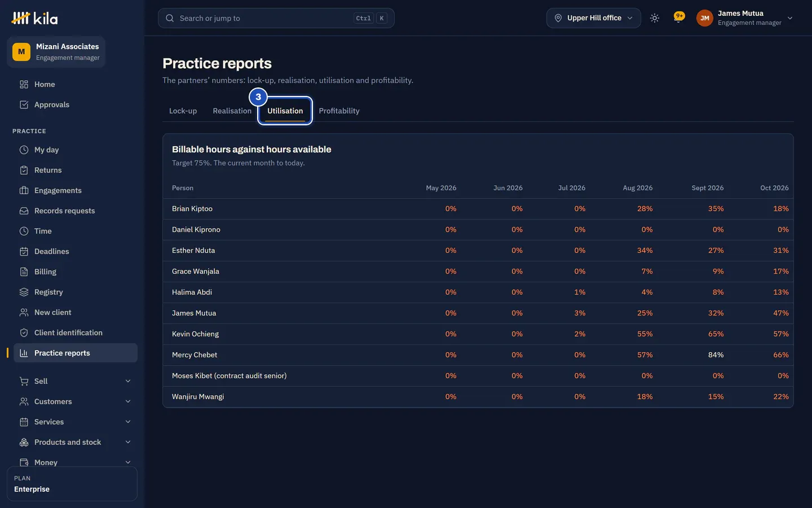Switch to the Realisation tab
The width and height of the screenshot is (812, 508).
pos(232,111)
